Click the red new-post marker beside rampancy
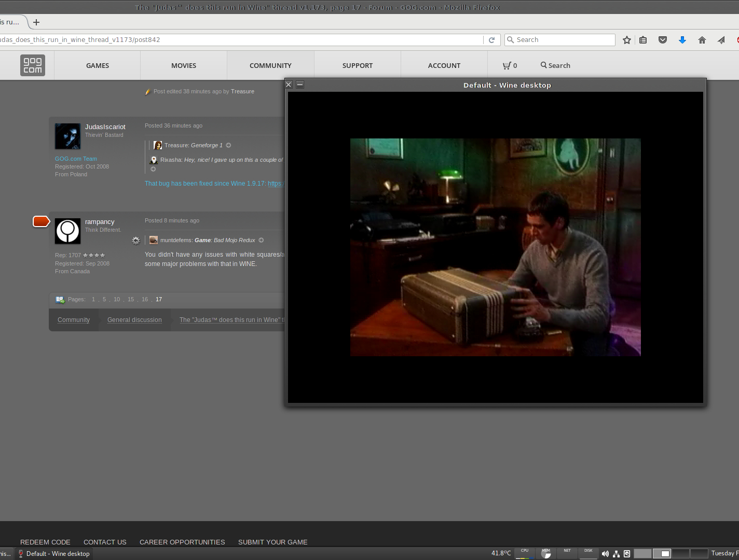 pos(42,222)
